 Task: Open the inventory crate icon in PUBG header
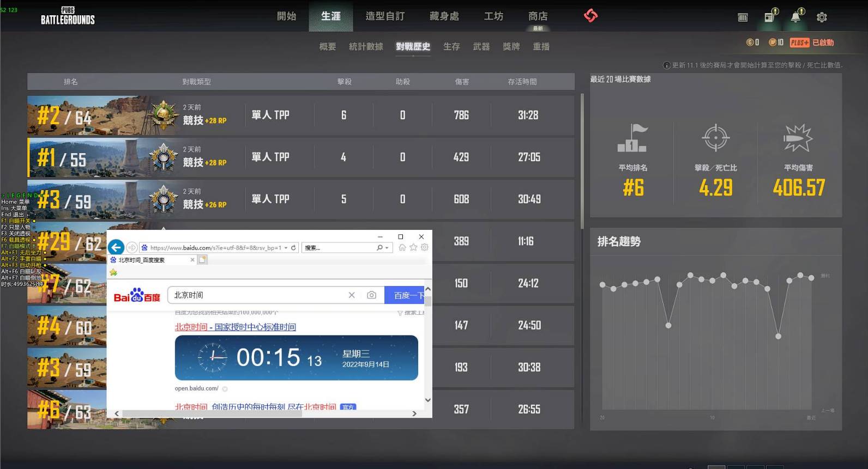[x=743, y=17]
